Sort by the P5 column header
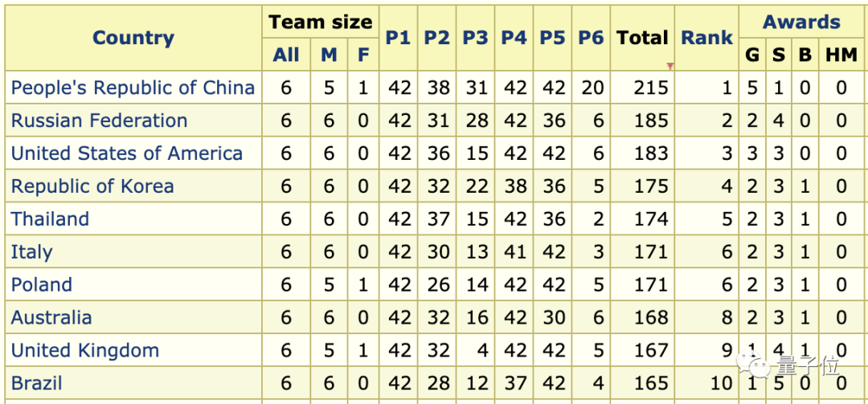Viewport: 868px width, 404px height. coord(552,38)
